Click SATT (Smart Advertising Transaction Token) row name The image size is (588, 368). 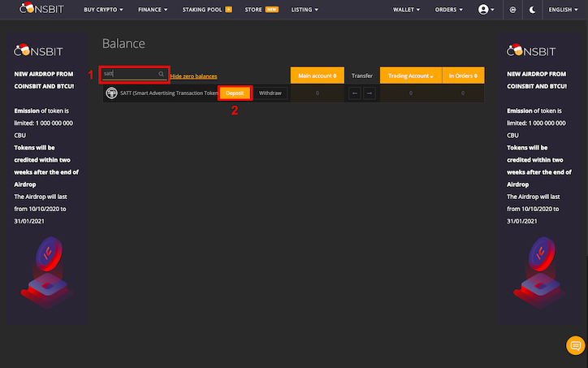(x=169, y=93)
